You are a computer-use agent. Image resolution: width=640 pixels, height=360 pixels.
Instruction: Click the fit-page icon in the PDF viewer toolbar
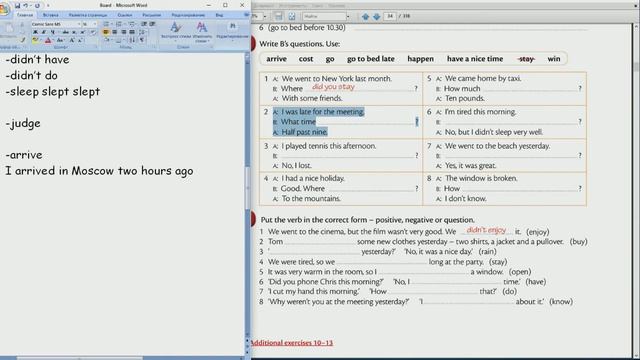(x=292, y=16)
